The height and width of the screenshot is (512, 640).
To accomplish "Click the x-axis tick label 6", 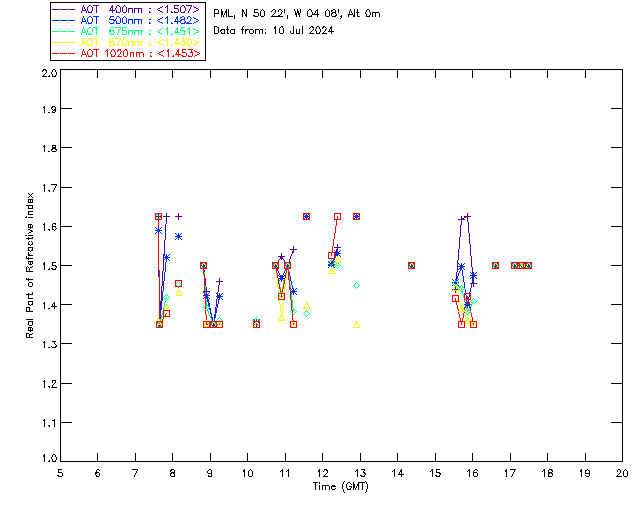I will point(98,473).
